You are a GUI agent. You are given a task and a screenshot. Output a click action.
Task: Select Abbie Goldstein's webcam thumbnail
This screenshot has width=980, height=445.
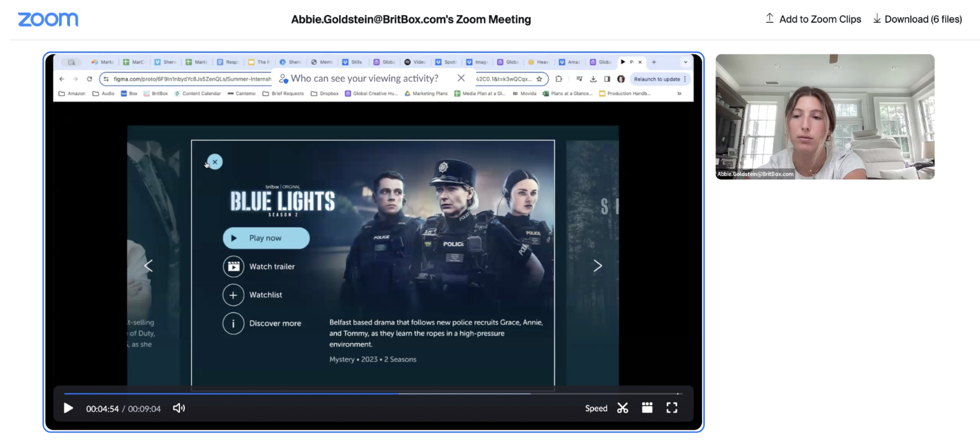(x=825, y=117)
